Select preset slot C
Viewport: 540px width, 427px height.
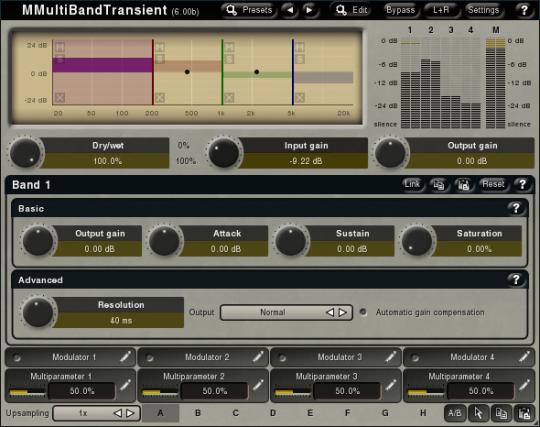coord(235,413)
